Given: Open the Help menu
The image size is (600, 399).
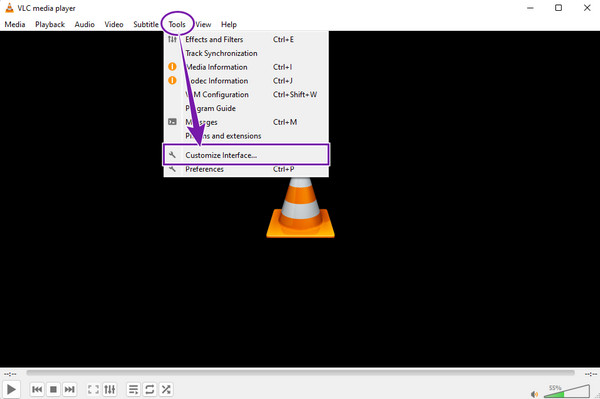Looking at the screenshot, I should (x=229, y=24).
